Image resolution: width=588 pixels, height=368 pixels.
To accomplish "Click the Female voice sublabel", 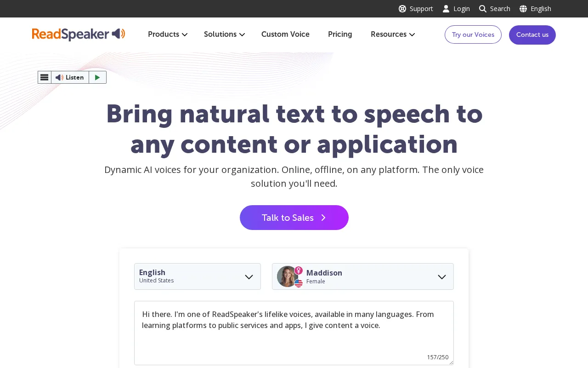I will pos(316,282).
